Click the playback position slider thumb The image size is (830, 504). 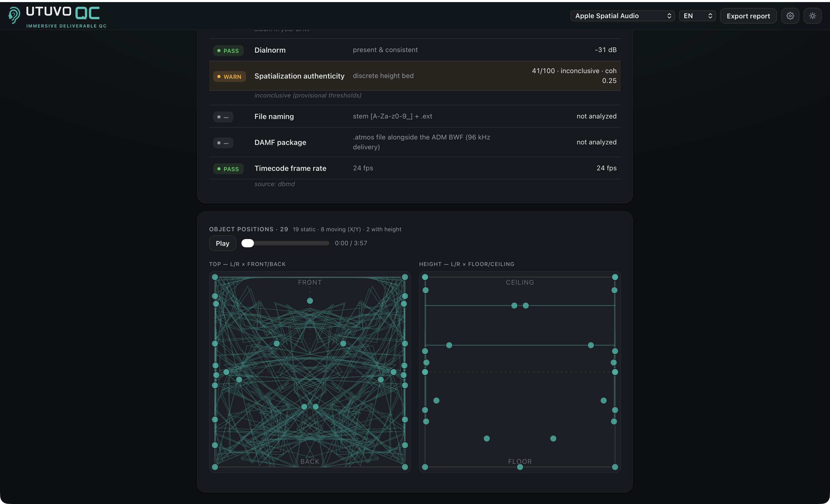(248, 243)
